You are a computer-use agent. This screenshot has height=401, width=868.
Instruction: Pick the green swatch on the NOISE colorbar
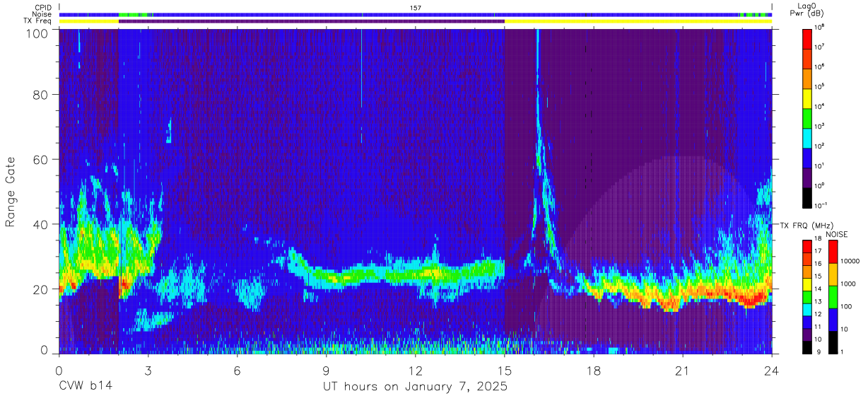coord(835,297)
